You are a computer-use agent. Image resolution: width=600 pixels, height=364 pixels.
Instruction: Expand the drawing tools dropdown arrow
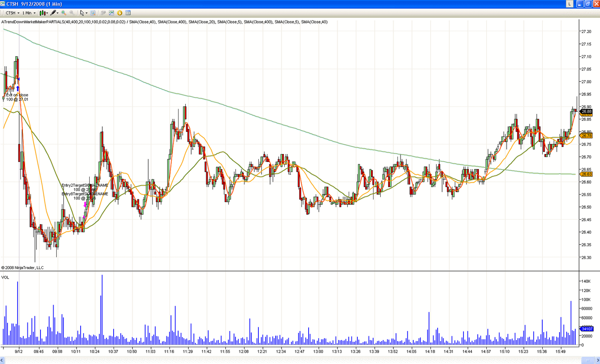58,13
